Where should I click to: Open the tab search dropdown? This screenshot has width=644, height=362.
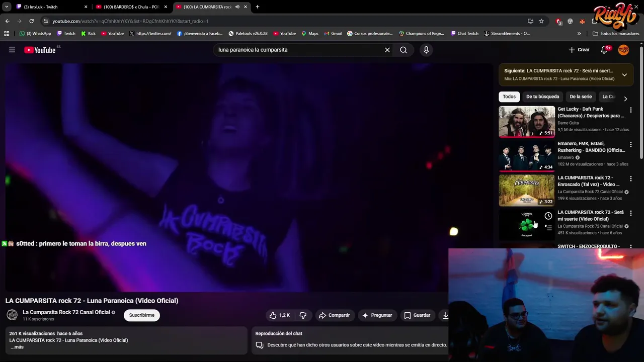[7, 7]
